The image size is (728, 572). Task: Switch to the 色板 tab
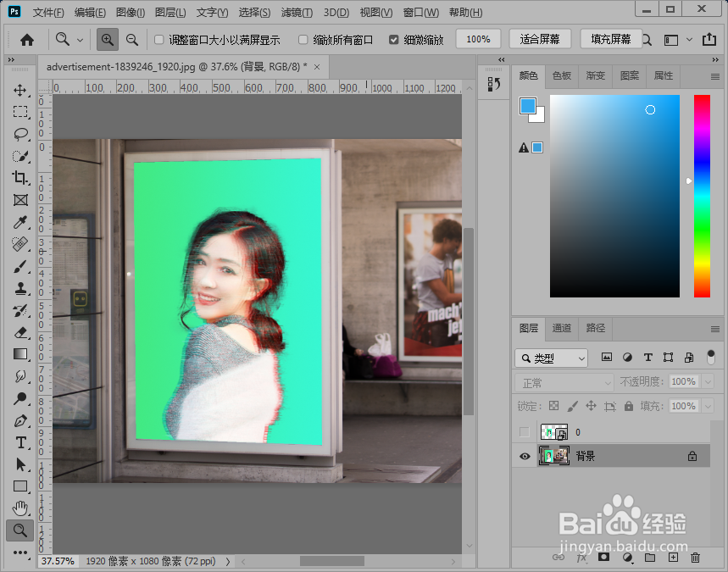point(561,75)
